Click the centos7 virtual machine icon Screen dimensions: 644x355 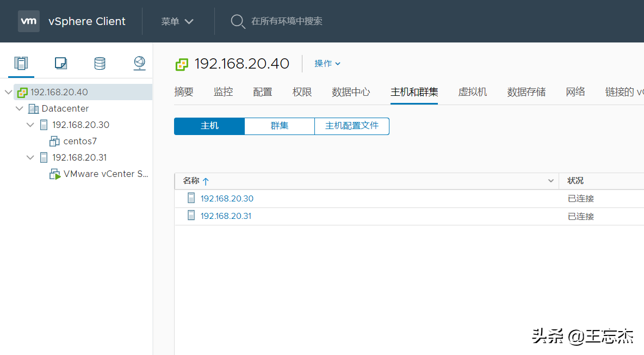click(54, 142)
